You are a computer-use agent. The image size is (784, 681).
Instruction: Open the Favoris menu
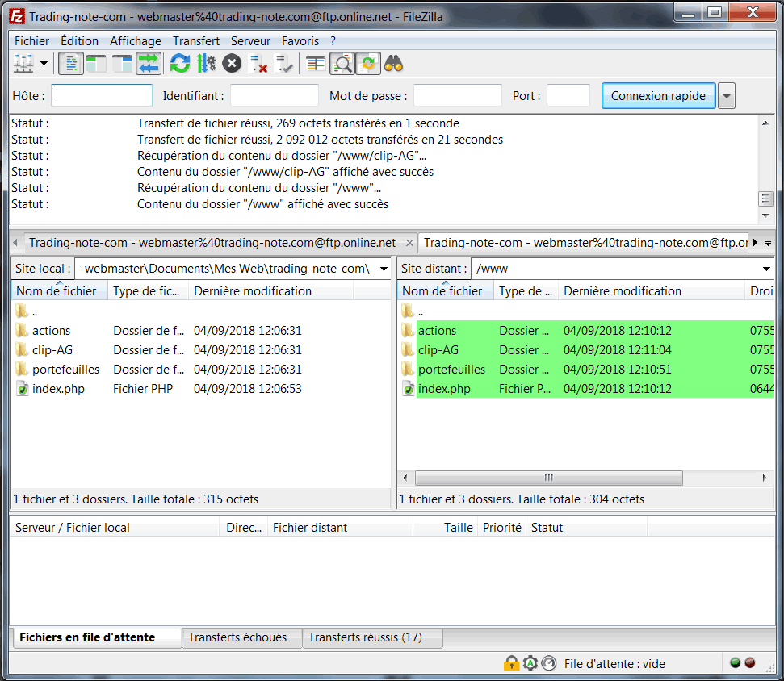[x=300, y=41]
